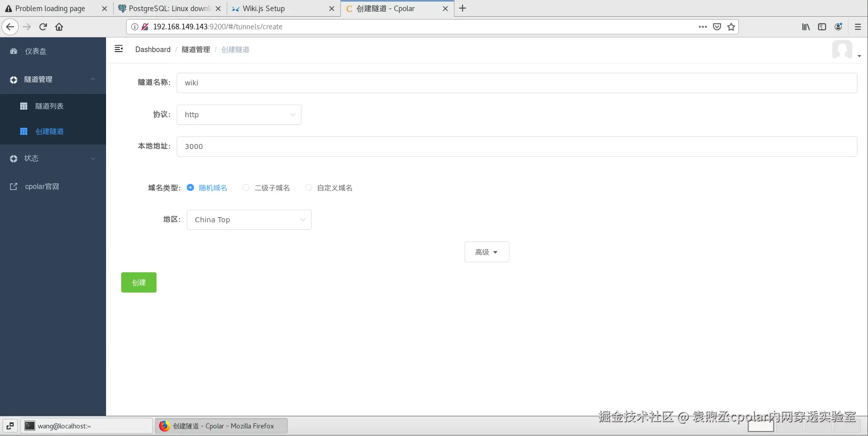Image resolution: width=868 pixels, height=436 pixels.
Task: Open the Firefox Library icon
Action: tap(806, 27)
